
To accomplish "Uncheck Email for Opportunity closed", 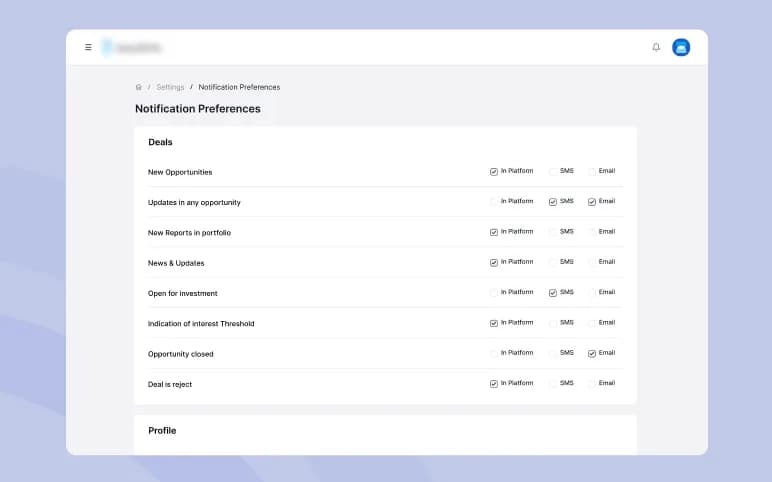I will pos(592,353).
